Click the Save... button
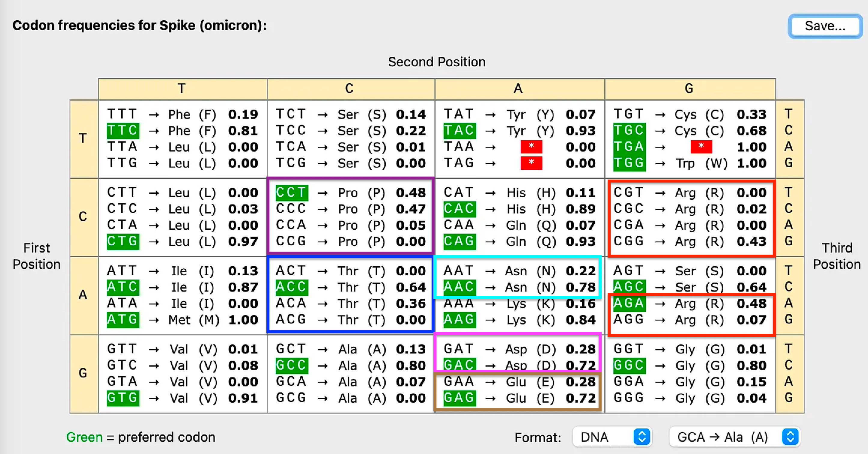 click(825, 26)
